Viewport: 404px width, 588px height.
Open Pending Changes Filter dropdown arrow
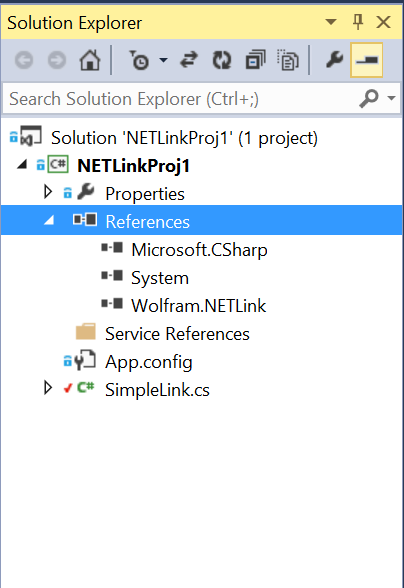coord(164,60)
